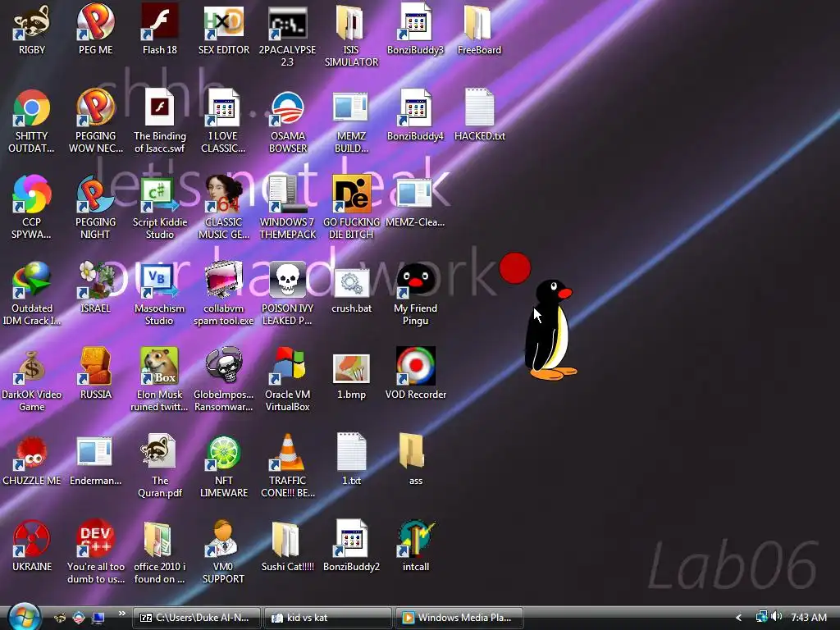This screenshot has width=840, height=630.
Task: Click the Pingu penguin desktop pet
Action: [x=550, y=330]
